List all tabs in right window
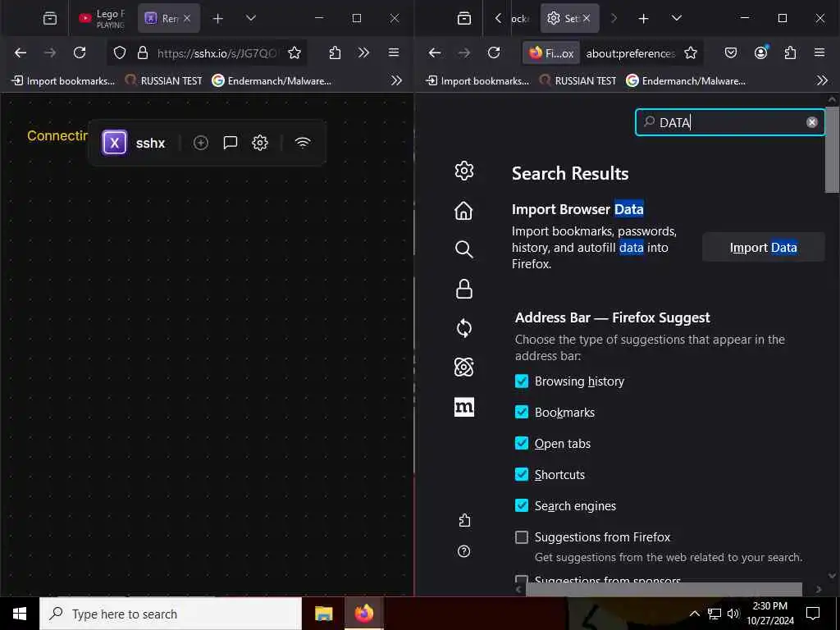 [x=677, y=18]
